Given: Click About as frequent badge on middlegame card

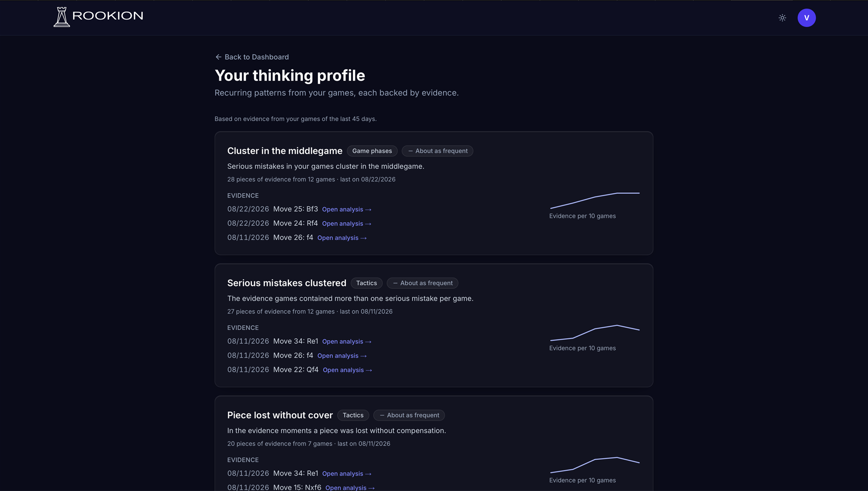Looking at the screenshot, I should [438, 151].
